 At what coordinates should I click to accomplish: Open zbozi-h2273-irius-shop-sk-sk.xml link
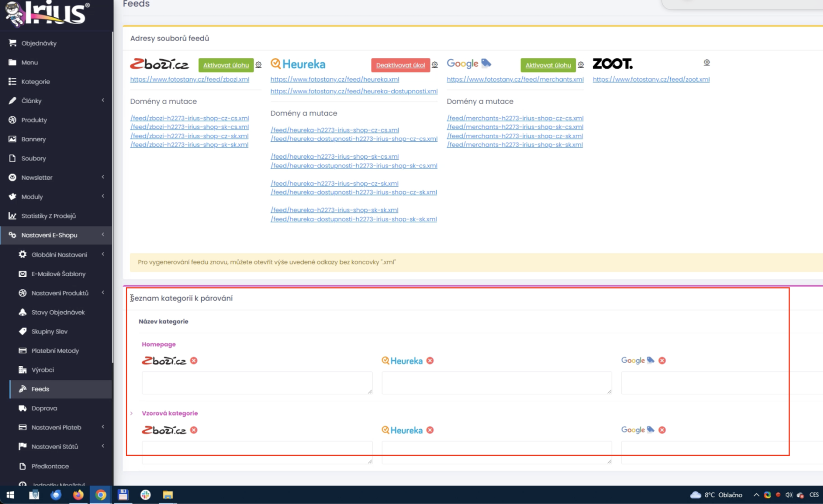tap(189, 145)
